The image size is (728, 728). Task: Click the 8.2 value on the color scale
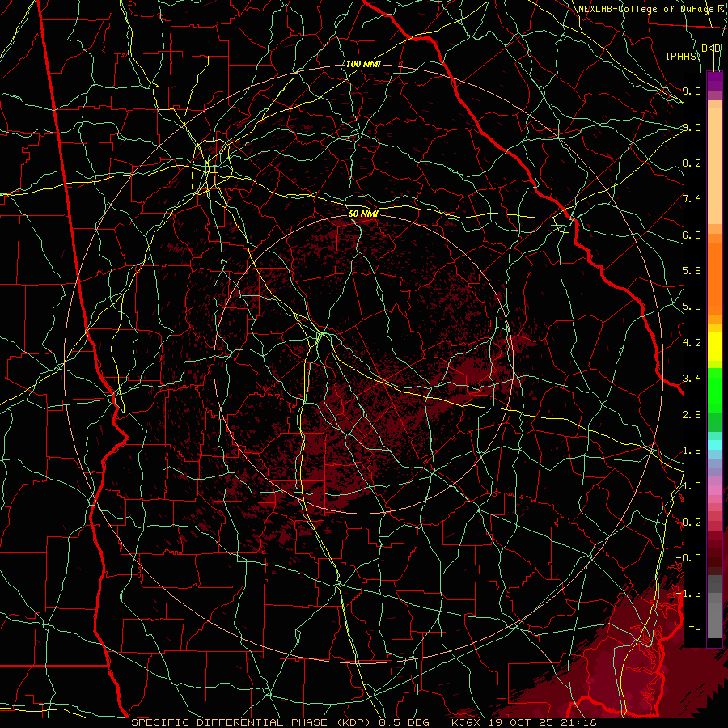click(692, 163)
